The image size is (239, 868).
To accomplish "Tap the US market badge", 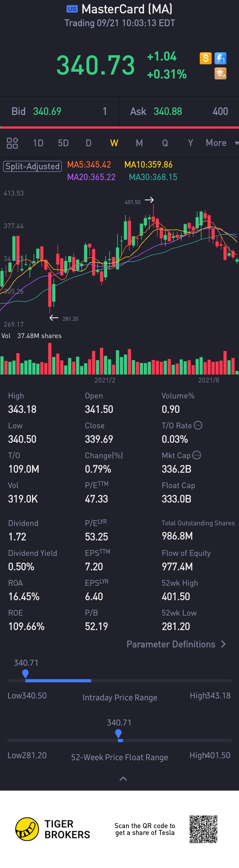I will 72,9.
